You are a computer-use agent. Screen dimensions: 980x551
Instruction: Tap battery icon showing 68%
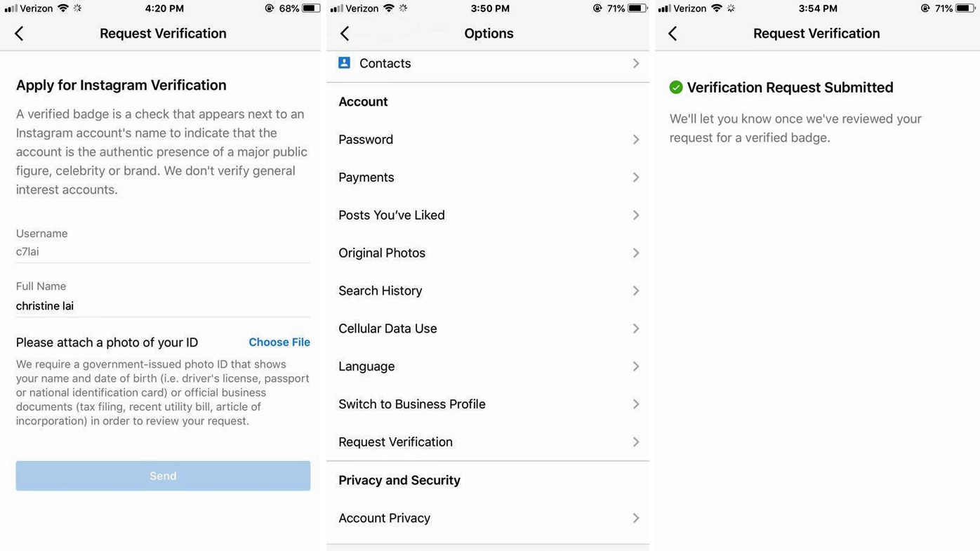(311, 8)
